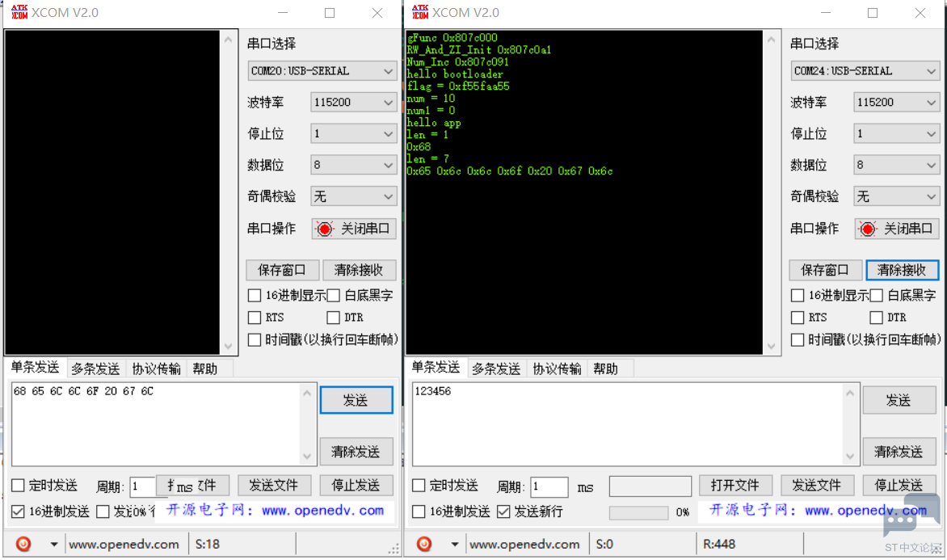The image size is (947, 560).
Task: Check 16进制发送 in right window
Action: click(419, 512)
